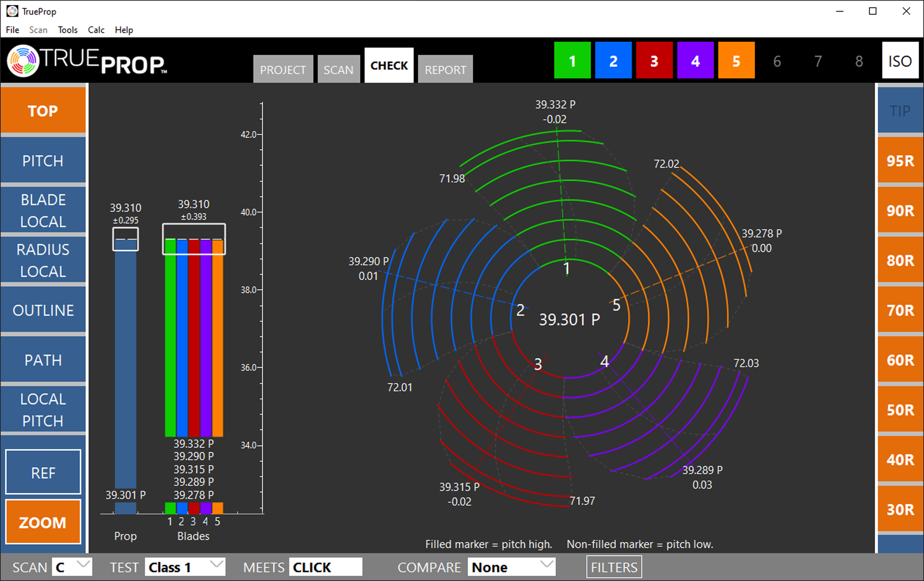This screenshot has width=924, height=581.
Task: Select the 30R radius button
Action: pos(900,509)
